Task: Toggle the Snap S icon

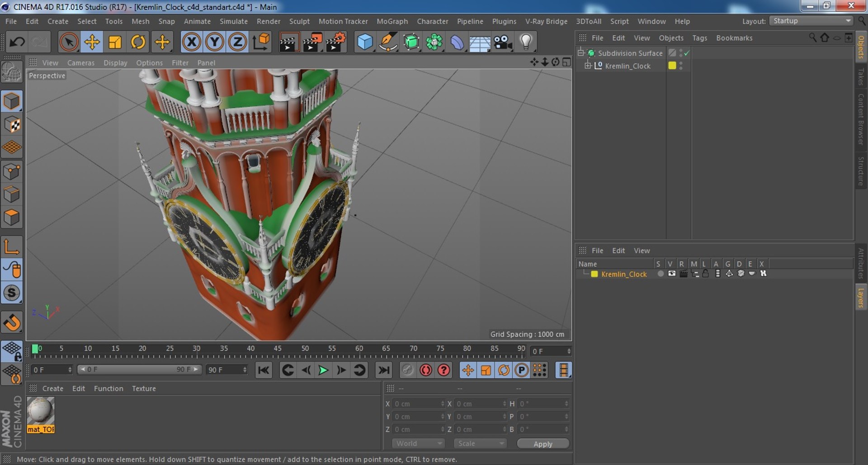Action: (x=12, y=293)
